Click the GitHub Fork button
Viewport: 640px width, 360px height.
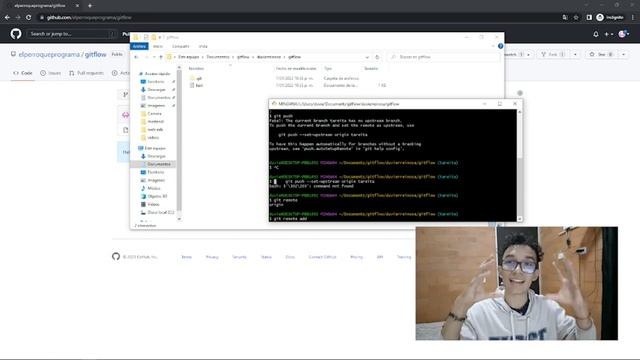click(553, 54)
